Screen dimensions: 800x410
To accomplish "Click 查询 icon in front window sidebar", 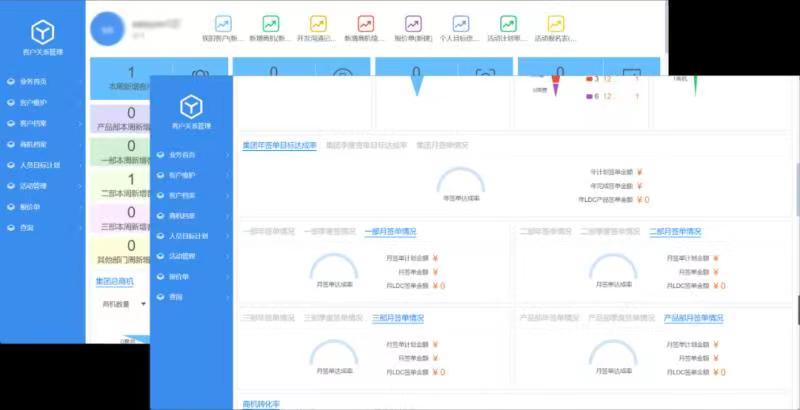I will [160, 297].
